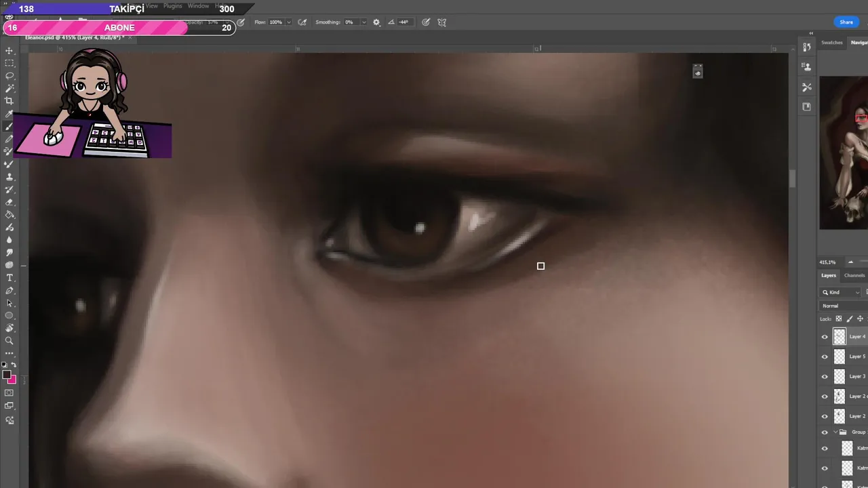Open the Window menu

198,6
